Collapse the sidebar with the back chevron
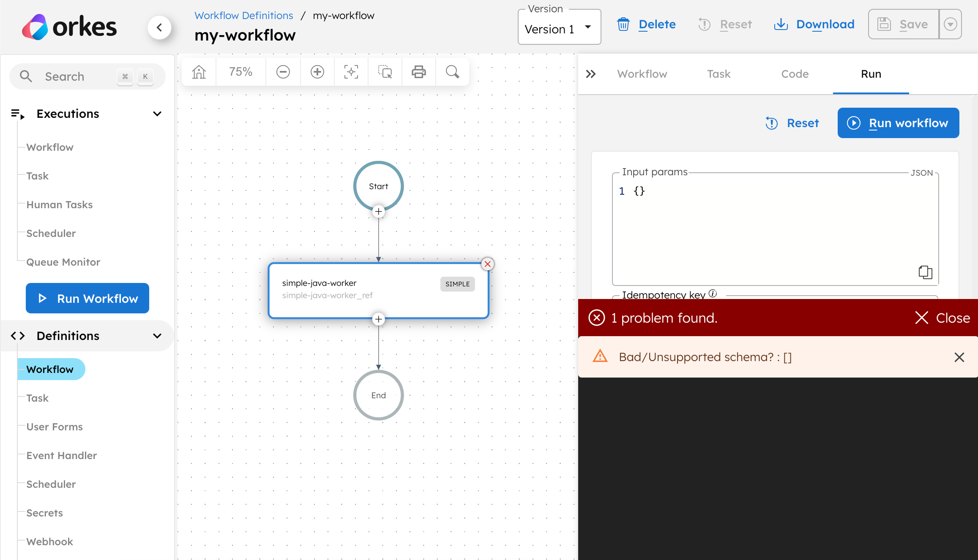 [x=159, y=27]
